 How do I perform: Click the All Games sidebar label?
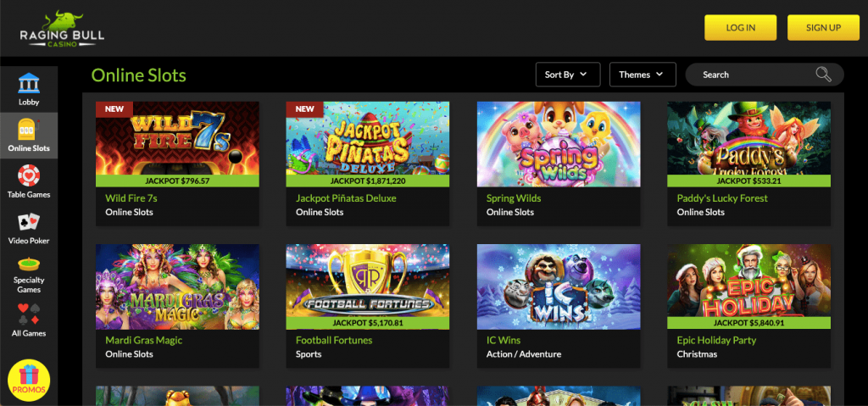click(29, 333)
